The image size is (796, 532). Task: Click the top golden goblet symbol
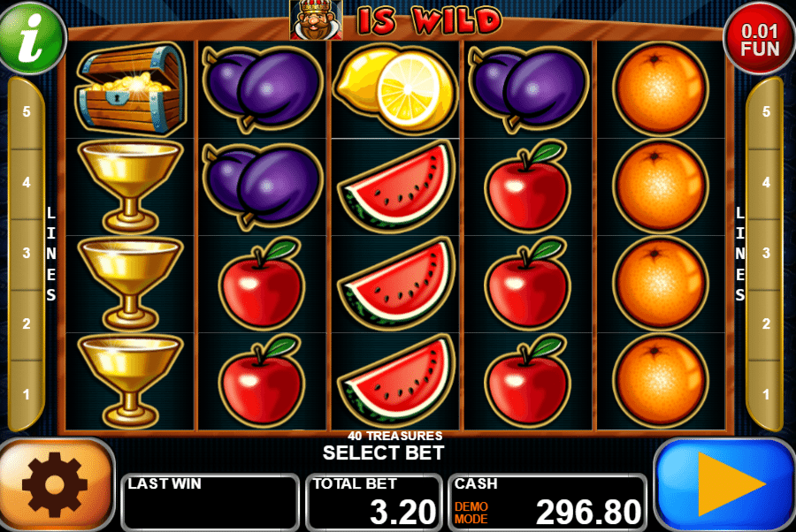click(x=131, y=186)
